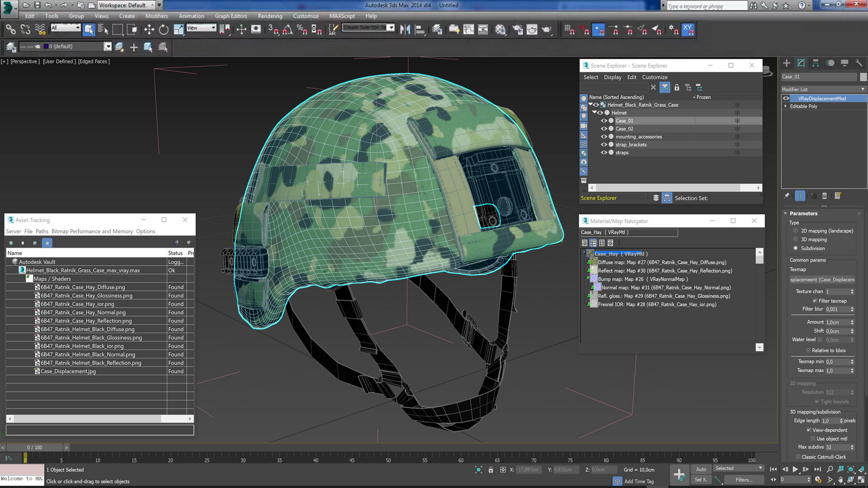Open the Modifiers menu

[x=156, y=16]
